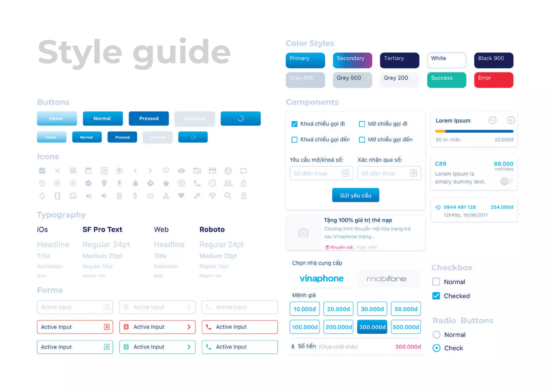The image size is (555, 392).
Task: Select the 500.000đ denomination
Action: coord(406,327)
